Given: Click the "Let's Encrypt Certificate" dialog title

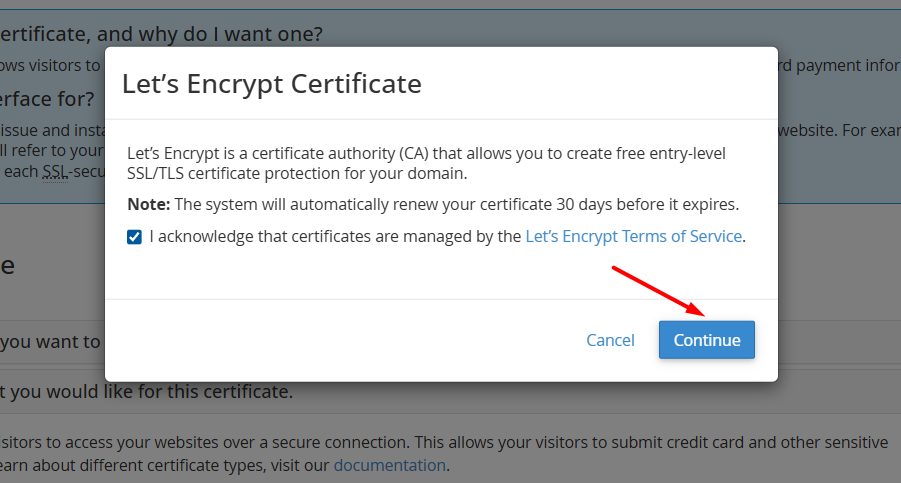Looking at the screenshot, I should pyautogui.click(x=271, y=84).
